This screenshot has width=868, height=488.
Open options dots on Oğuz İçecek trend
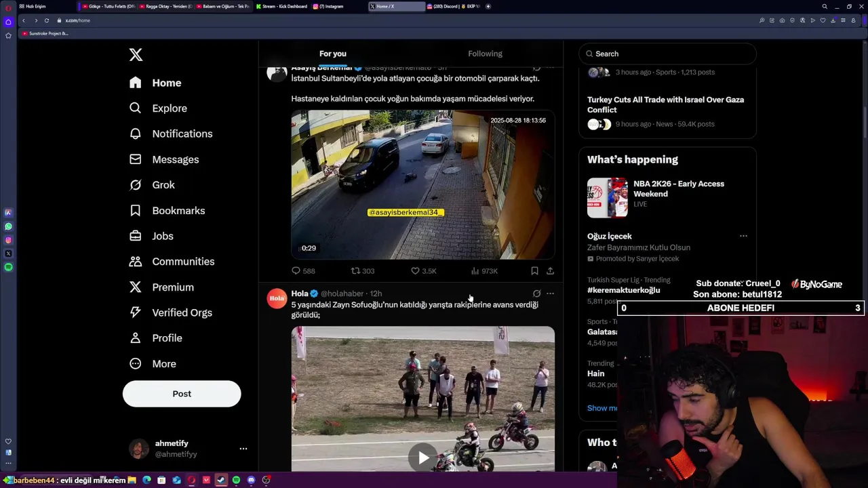(x=743, y=236)
